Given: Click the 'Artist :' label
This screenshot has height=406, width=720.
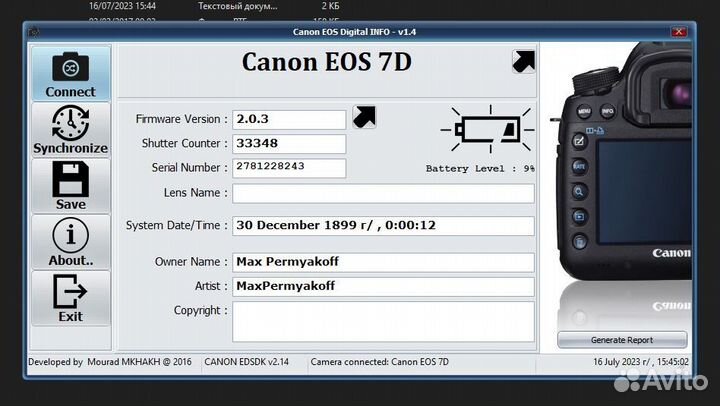Looking at the screenshot, I should [211, 286].
